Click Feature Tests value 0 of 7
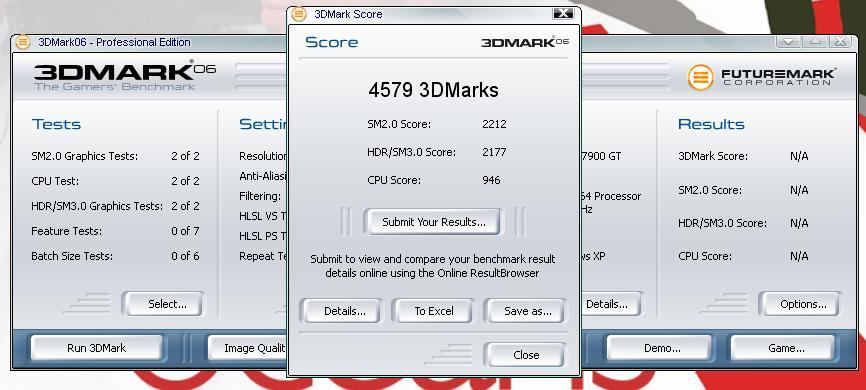 (185, 231)
